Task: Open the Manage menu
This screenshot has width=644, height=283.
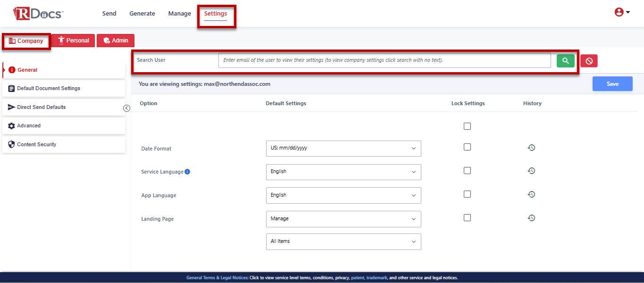Action: click(179, 14)
